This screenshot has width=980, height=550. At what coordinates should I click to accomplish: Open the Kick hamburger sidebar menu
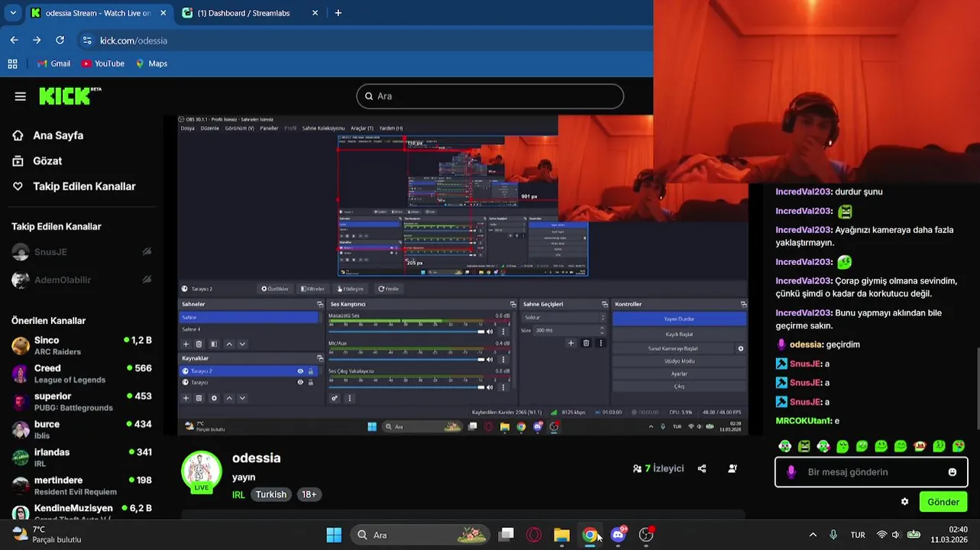click(21, 96)
